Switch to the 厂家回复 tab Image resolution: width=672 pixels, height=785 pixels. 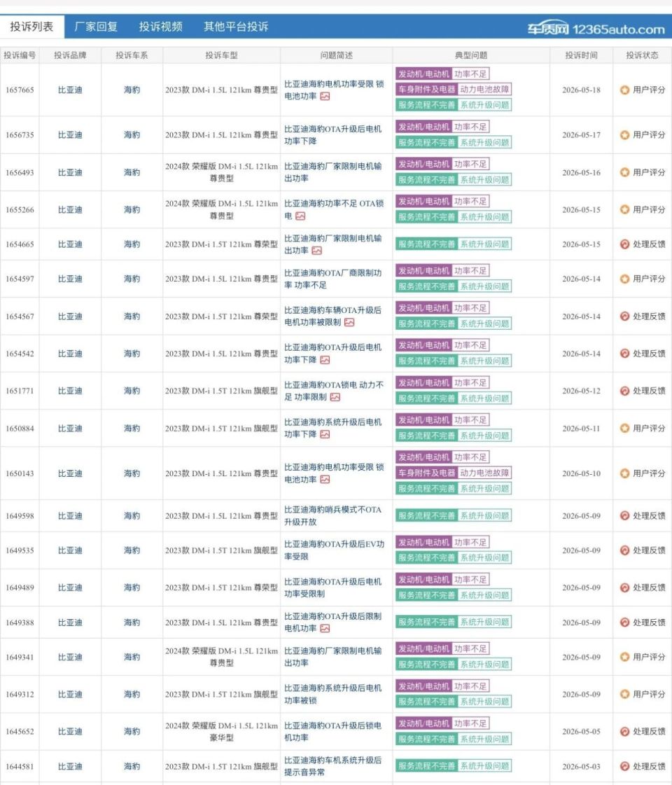point(96,27)
